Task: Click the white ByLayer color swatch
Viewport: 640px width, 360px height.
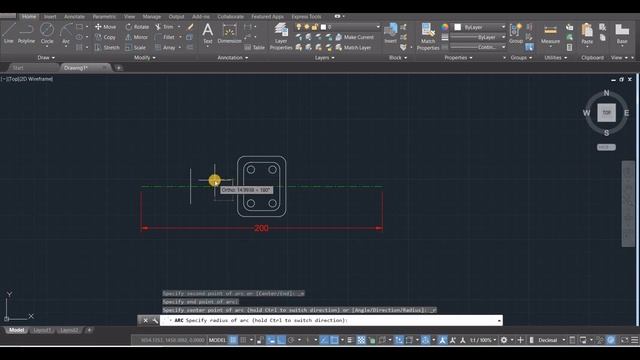Action: tap(458, 27)
